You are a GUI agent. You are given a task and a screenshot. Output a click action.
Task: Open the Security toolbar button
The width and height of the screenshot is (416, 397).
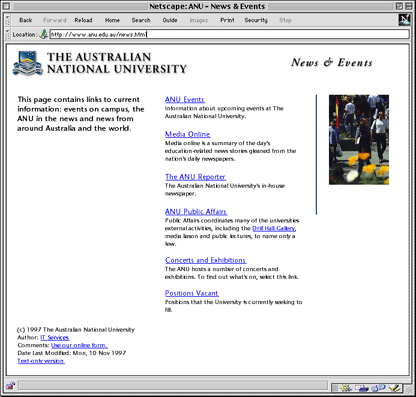pos(256,20)
